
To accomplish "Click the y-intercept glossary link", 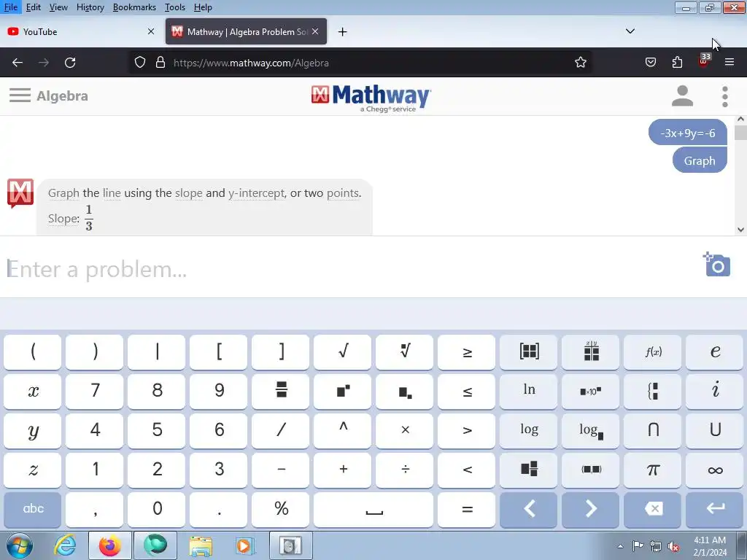I will tap(256, 192).
